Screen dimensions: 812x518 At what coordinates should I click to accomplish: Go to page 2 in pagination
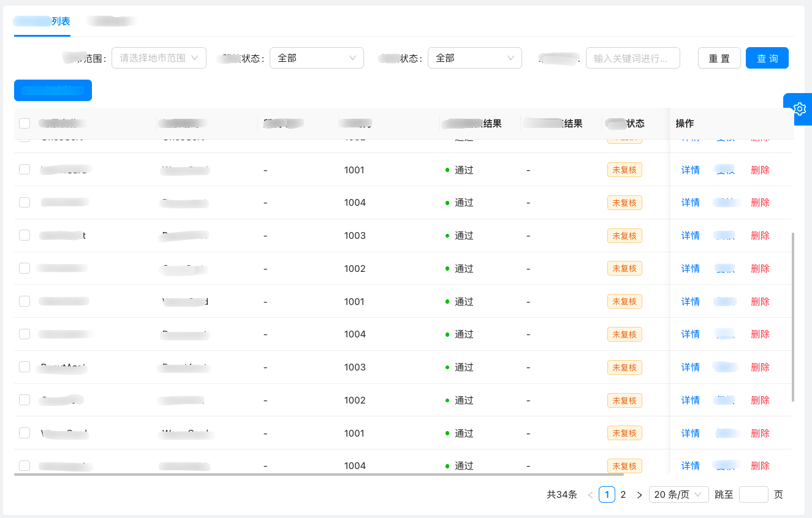pos(623,494)
